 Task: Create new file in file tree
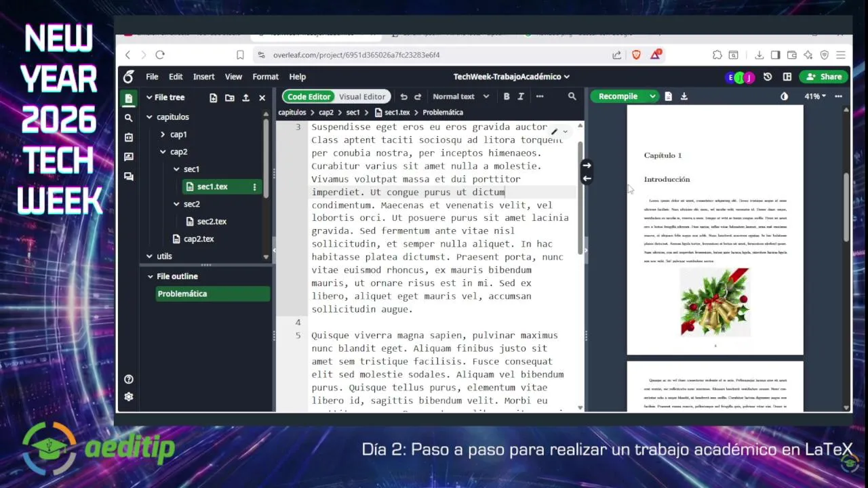tap(214, 98)
